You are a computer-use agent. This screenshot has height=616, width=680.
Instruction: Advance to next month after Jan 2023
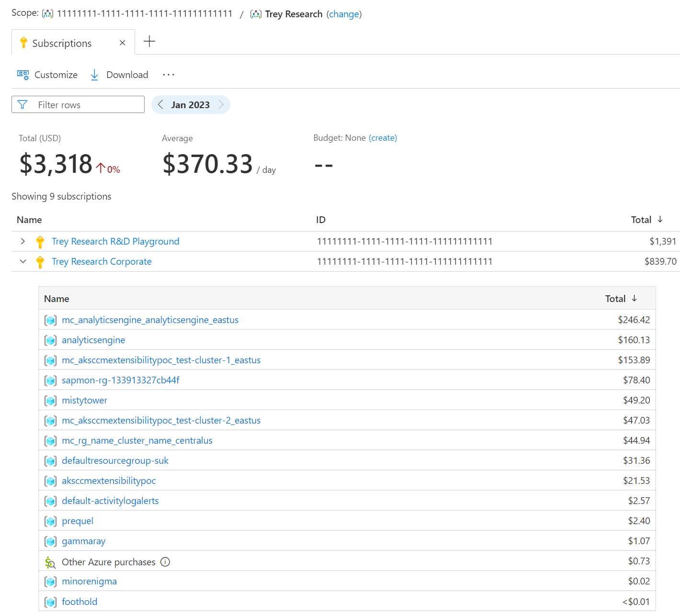point(221,105)
